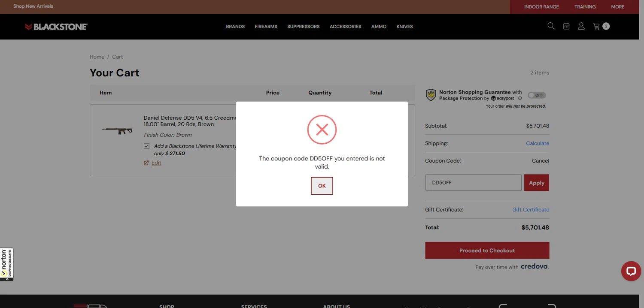Open the shopping cart icon
Viewport: 644px width, 308px height.
pyautogui.click(x=596, y=26)
